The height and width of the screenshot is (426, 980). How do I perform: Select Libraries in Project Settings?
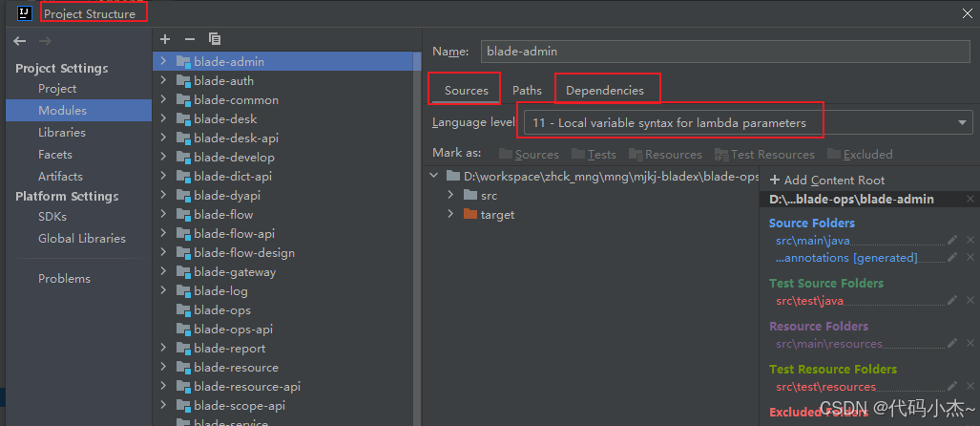click(62, 132)
